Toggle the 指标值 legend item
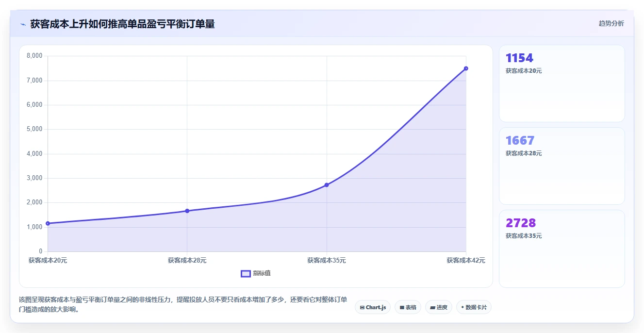 [256, 273]
